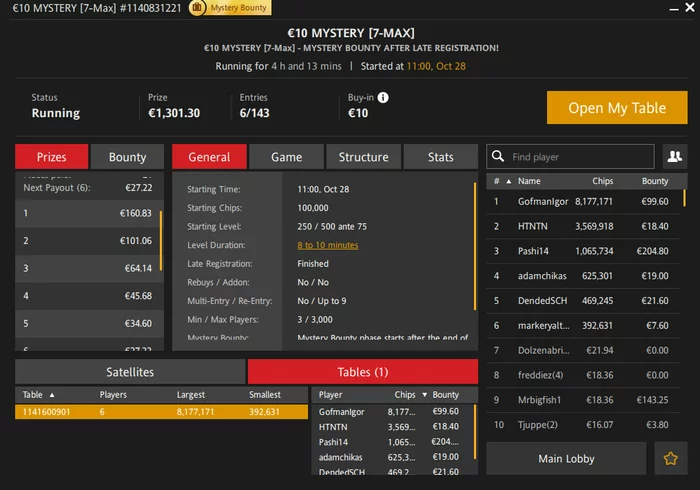Click the table players list scrollbar
This screenshot has height=490, width=700.
pyautogui.click(x=475, y=432)
